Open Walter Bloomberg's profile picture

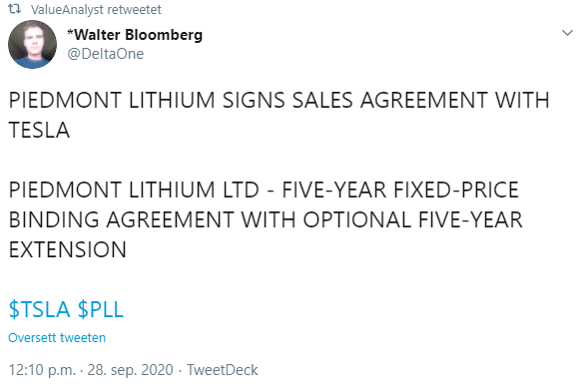pos(32,44)
